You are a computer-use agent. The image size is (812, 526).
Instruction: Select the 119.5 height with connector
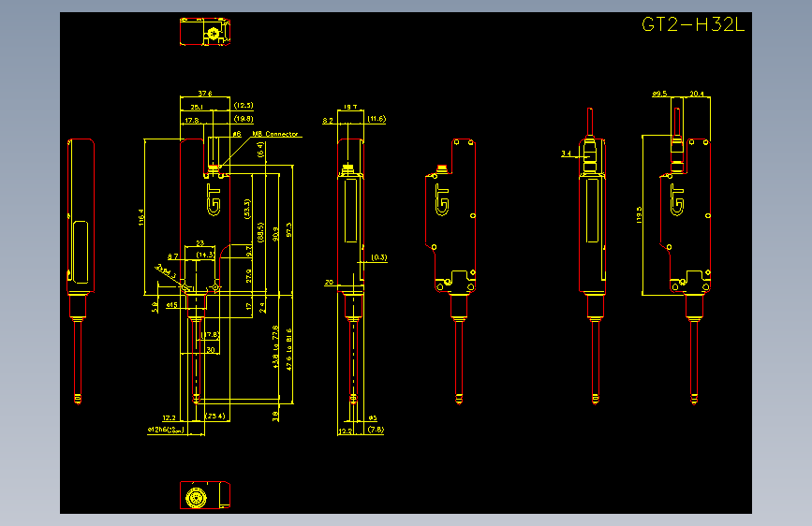pyautogui.click(x=639, y=215)
